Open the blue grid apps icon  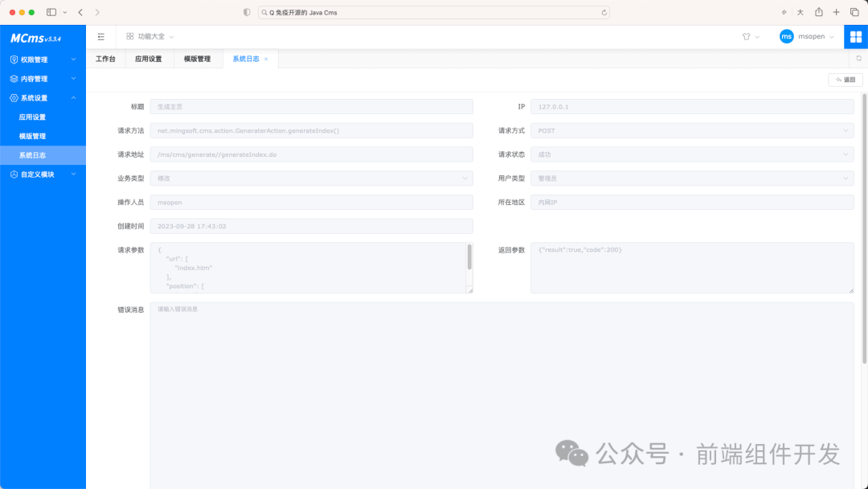(856, 36)
